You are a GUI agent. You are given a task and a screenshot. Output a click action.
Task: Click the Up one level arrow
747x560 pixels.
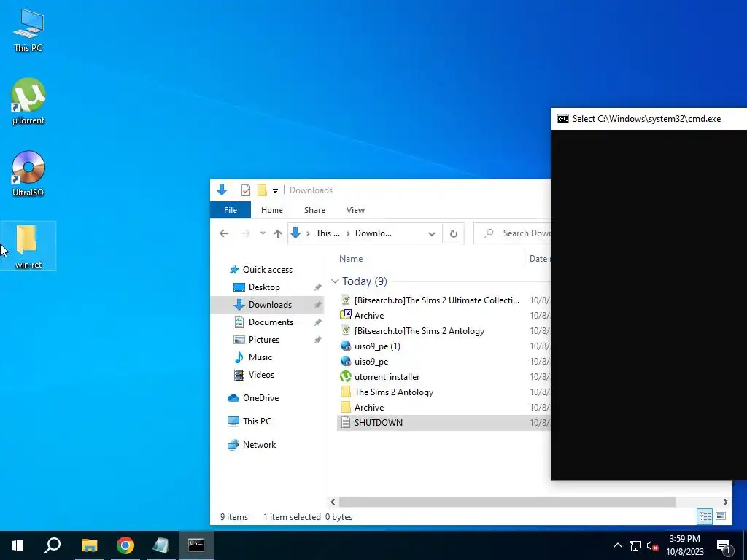point(278,233)
